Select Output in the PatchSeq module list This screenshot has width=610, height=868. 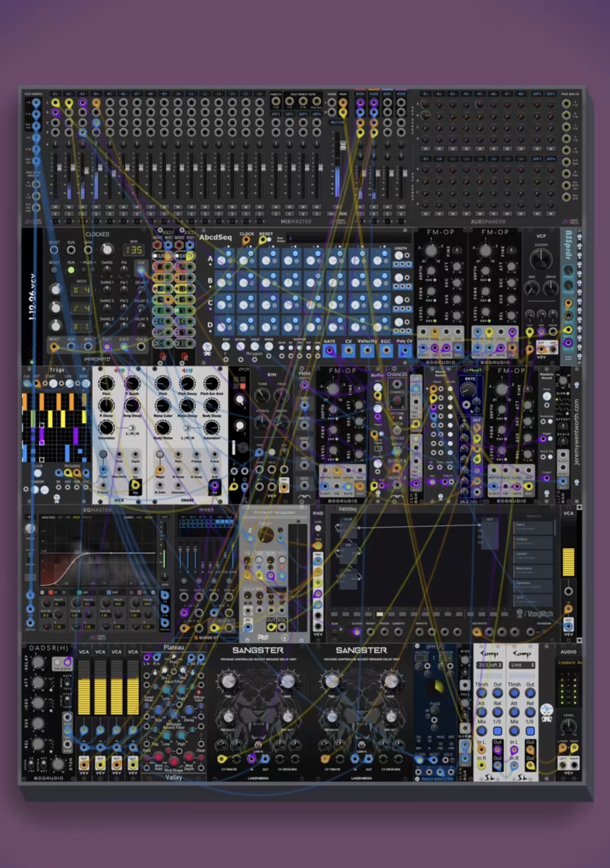(x=534, y=542)
